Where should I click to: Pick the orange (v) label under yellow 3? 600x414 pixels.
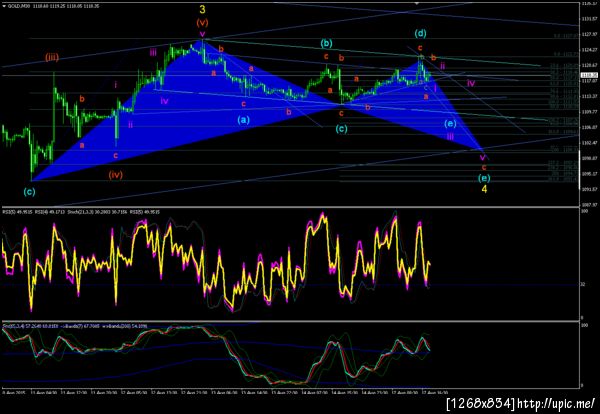pyautogui.click(x=202, y=23)
